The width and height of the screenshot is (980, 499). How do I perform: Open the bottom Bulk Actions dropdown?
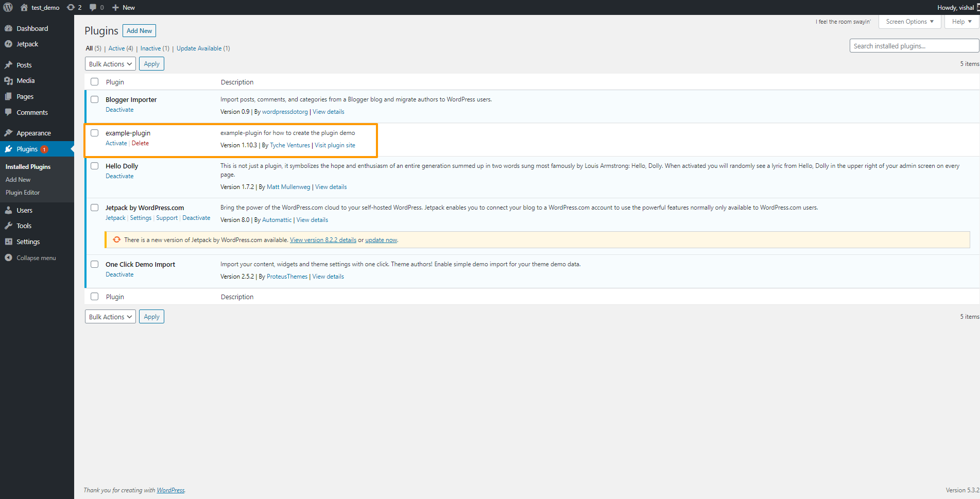[110, 317]
